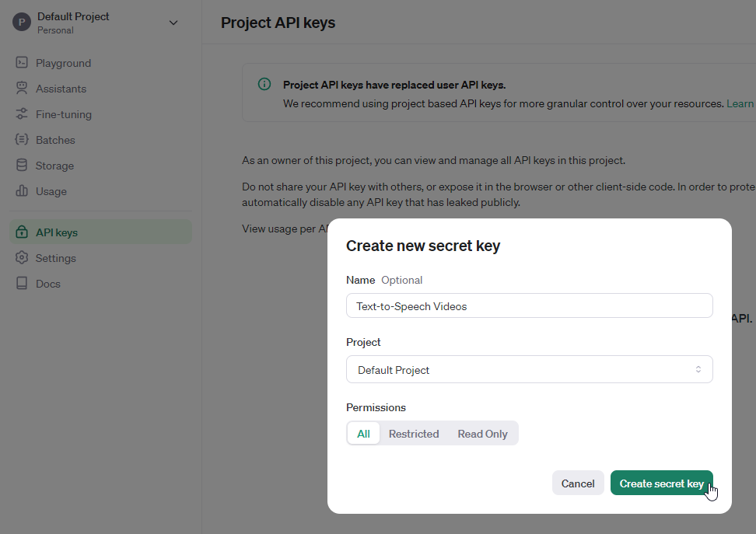Expand the Default Project switcher chevron
The image size is (756, 534).
[x=173, y=23]
